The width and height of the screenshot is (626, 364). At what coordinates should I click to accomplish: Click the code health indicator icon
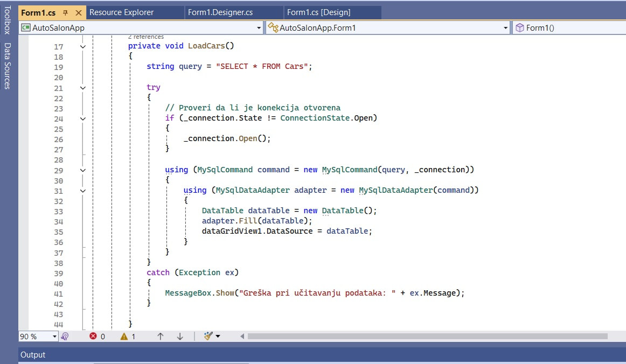(65, 337)
